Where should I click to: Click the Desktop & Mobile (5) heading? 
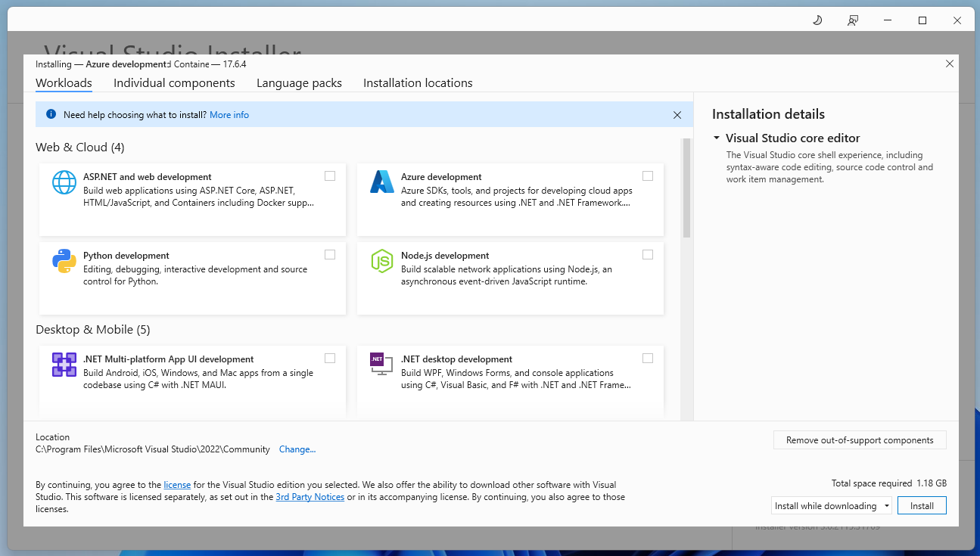93,330
